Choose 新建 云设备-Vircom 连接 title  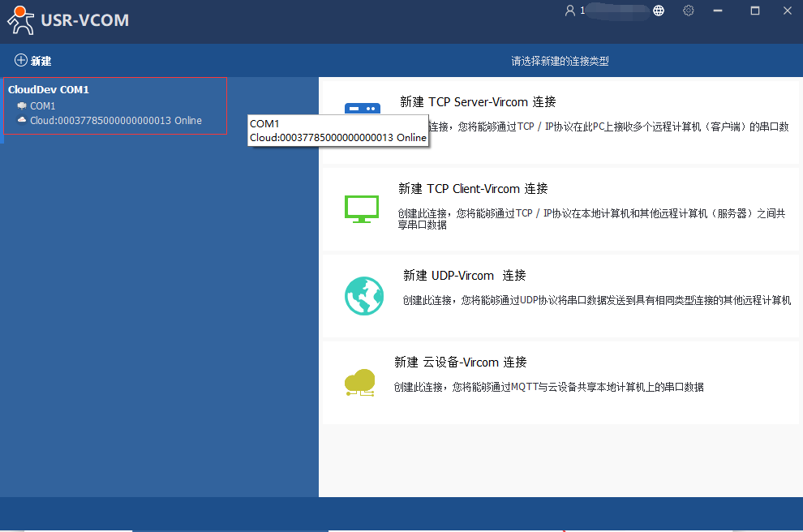click(x=460, y=363)
